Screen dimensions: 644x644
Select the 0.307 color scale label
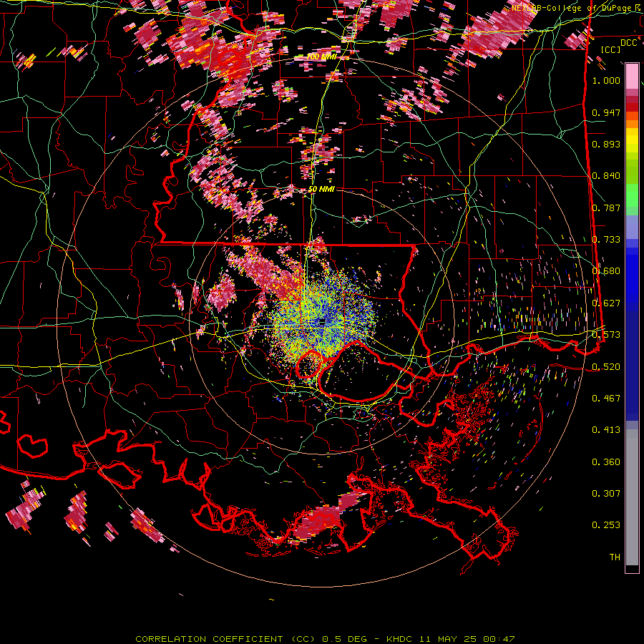(606, 493)
